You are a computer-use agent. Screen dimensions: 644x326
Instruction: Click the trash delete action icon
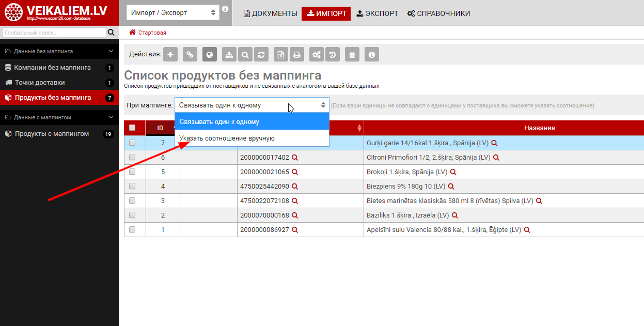click(x=352, y=54)
